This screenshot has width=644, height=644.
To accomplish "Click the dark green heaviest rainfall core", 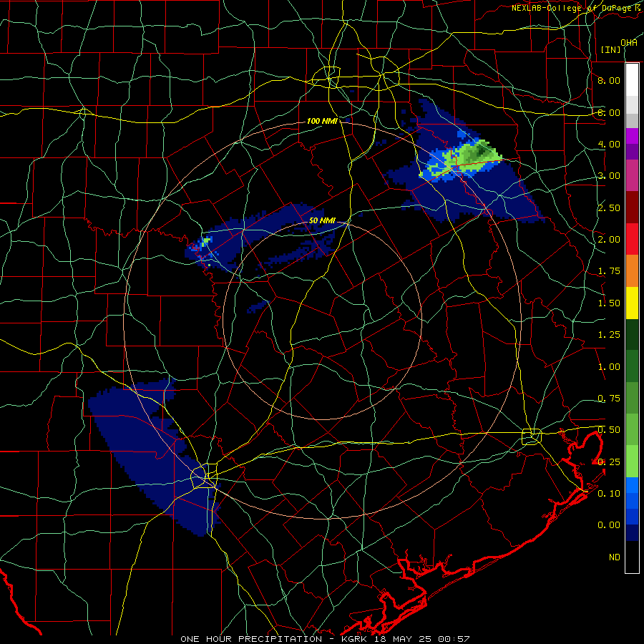I will [482, 152].
